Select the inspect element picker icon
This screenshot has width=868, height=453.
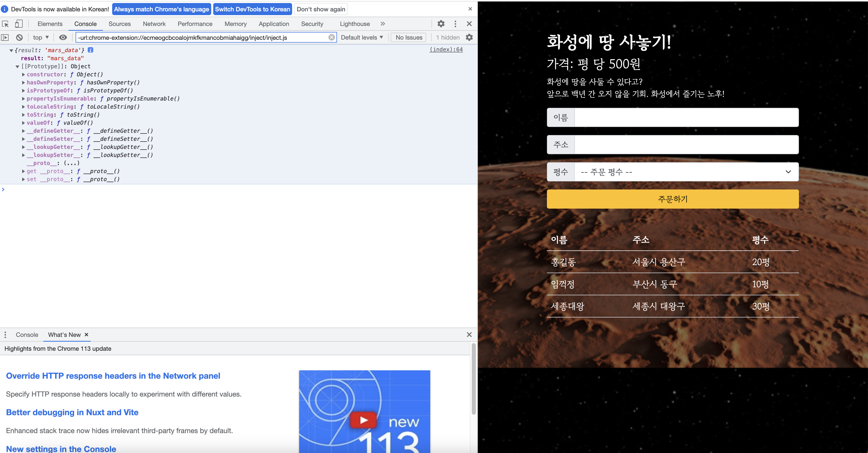(5, 24)
